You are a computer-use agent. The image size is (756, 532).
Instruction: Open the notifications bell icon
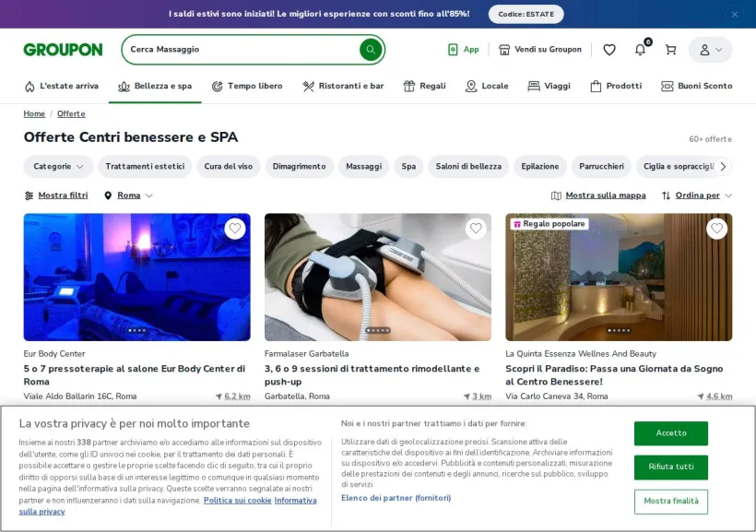[640, 50]
